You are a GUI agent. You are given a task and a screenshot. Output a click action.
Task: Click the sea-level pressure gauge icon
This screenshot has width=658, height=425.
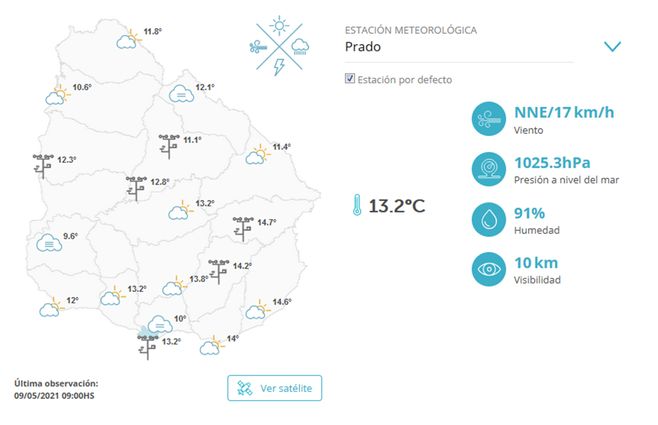[x=490, y=169]
